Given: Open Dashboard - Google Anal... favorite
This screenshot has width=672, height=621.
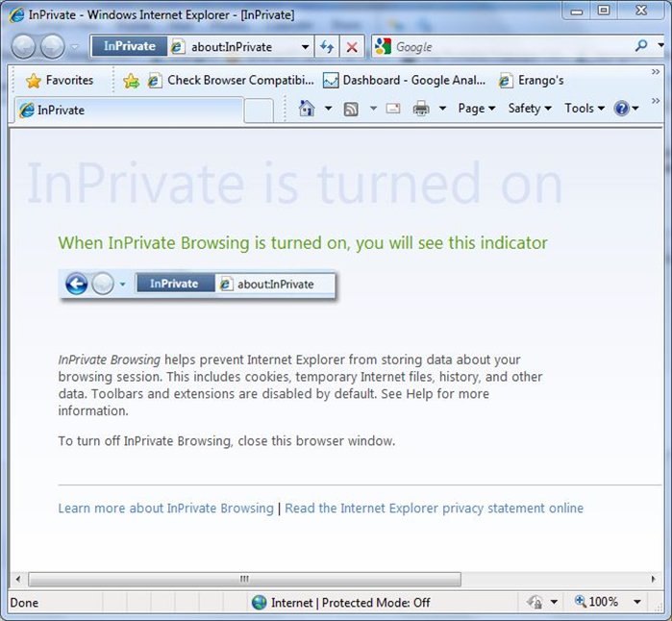Looking at the screenshot, I should [404, 80].
